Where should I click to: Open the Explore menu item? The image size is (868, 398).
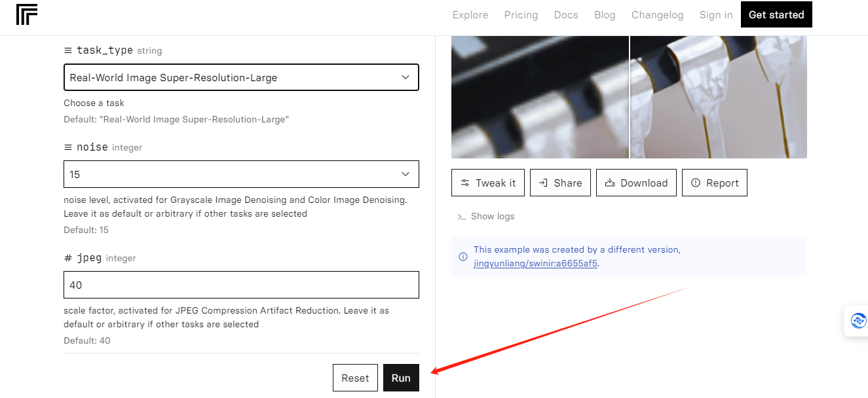[x=470, y=15]
